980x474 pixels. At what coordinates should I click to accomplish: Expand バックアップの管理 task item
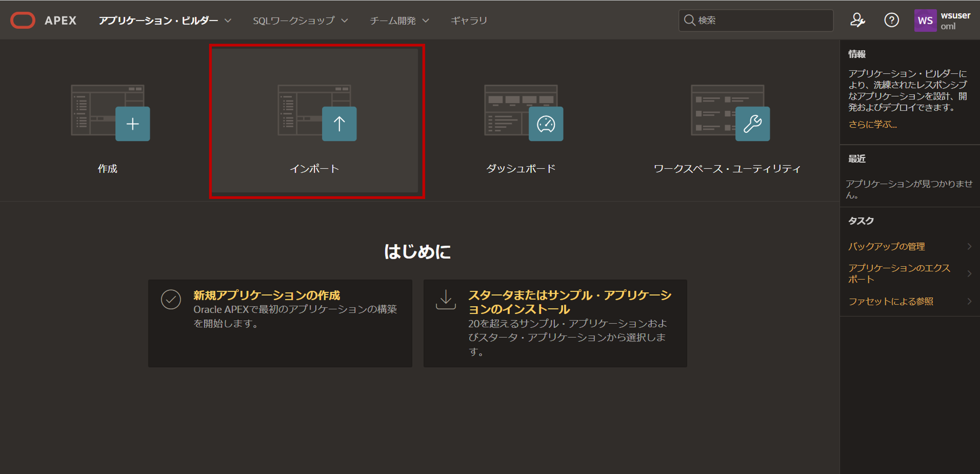[x=886, y=246]
